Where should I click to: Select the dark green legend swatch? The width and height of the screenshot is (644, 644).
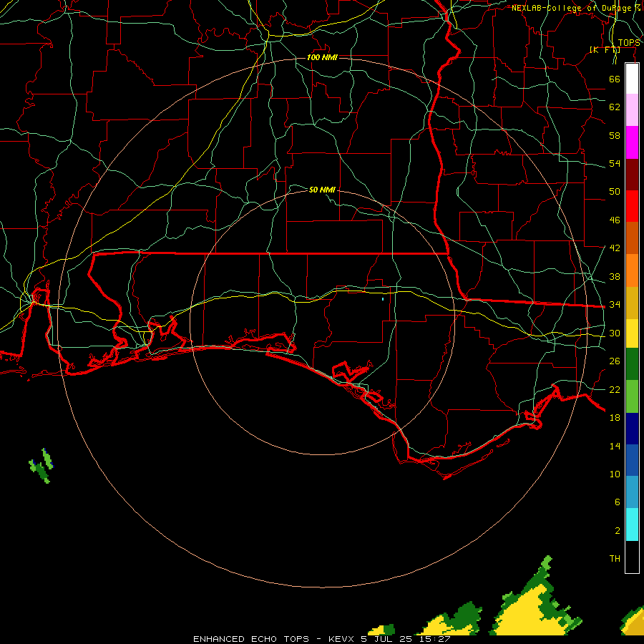632,364
